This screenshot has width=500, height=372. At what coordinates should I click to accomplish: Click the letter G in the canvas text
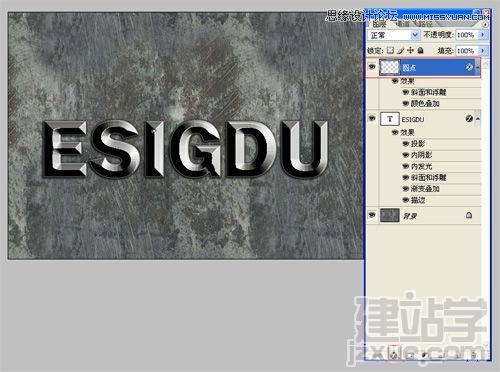pos(197,149)
